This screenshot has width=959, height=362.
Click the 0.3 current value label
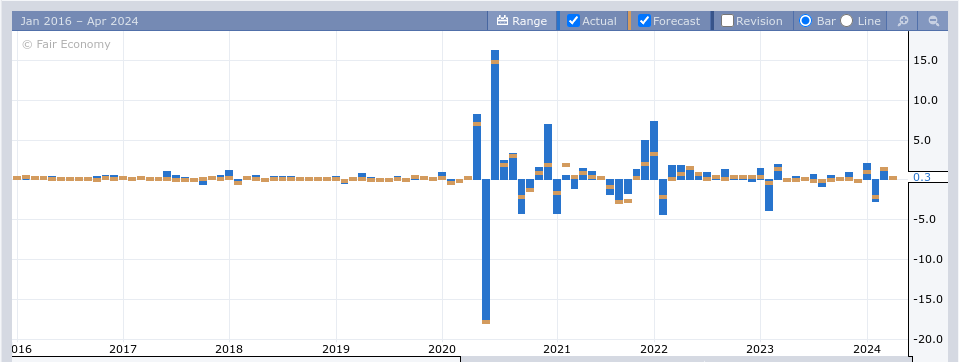pyautogui.click(x=922, y=177)
